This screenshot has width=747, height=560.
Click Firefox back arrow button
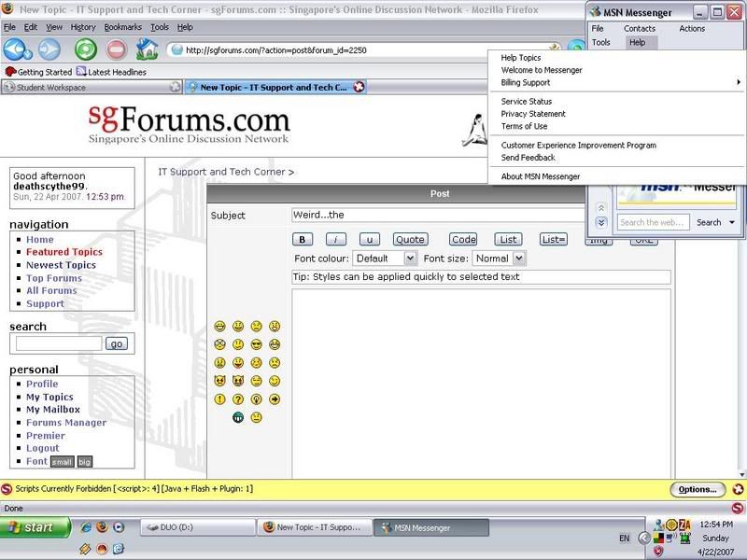click(16, 49)
